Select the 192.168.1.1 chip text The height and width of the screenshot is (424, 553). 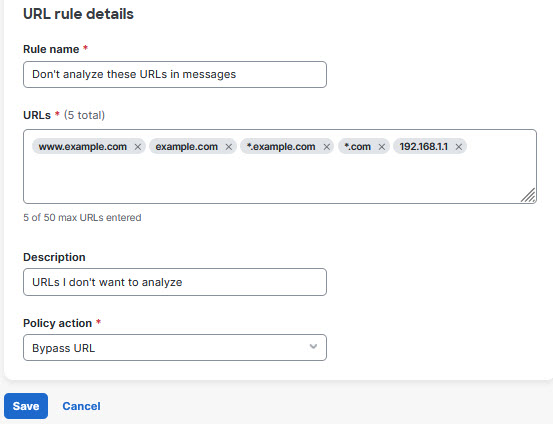click(424, 147)
